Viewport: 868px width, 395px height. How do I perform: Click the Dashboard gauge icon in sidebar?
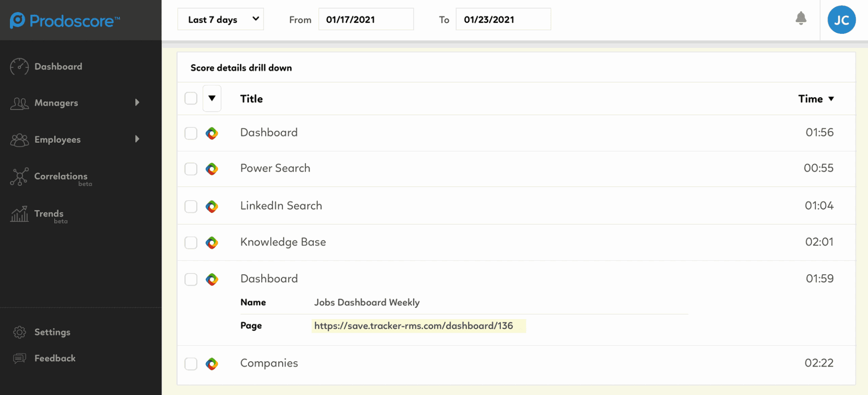tap(19, 66)
